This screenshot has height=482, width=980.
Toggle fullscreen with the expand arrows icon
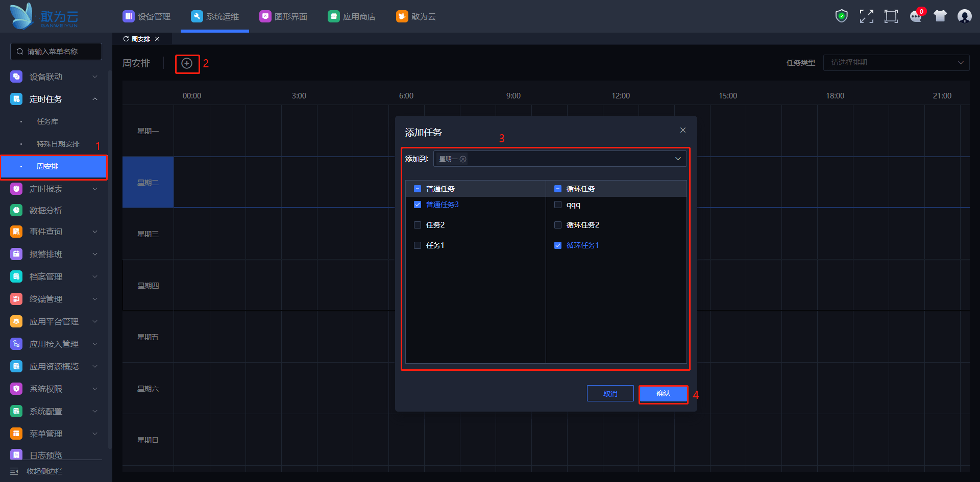point(866,16)
